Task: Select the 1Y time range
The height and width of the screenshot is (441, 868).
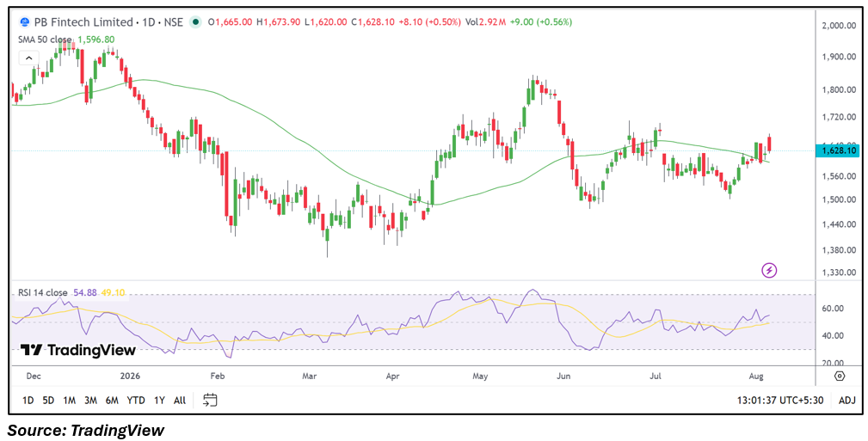Action: click(159, 400)
